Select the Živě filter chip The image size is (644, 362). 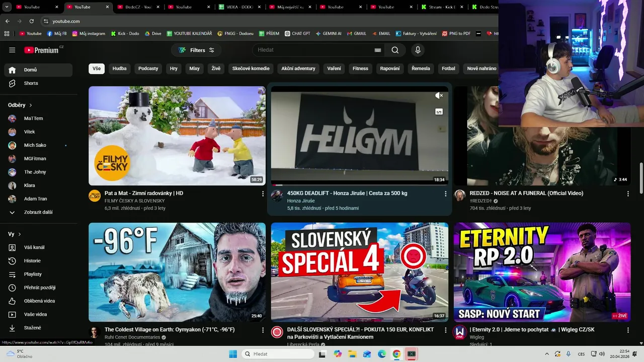coord(216,68)
